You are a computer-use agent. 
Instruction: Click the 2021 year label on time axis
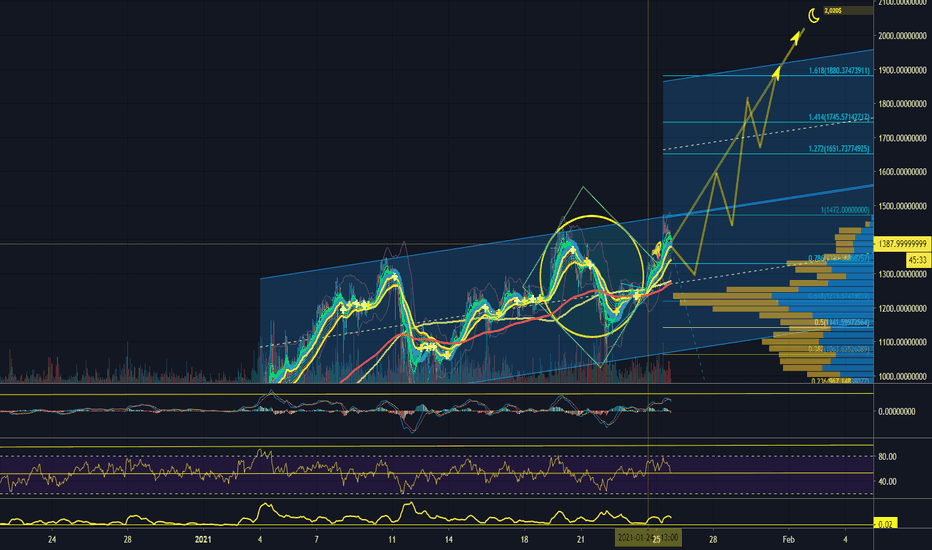coord(203,539)
